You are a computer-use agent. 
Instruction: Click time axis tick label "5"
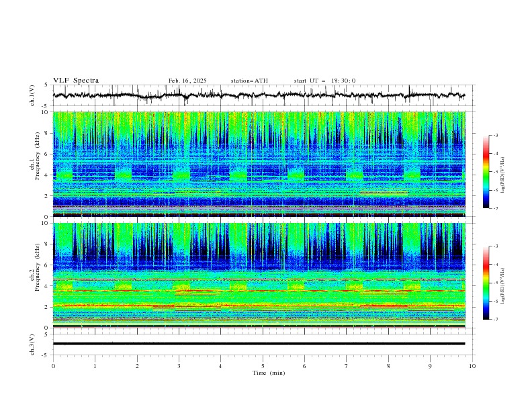(263, 366)
